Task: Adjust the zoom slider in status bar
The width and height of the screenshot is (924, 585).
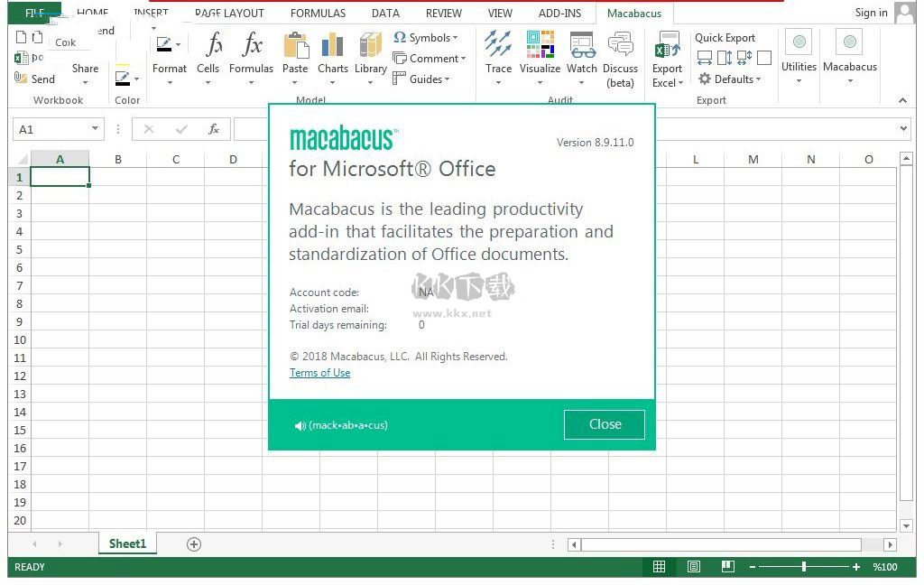Action: coord(803,567)
